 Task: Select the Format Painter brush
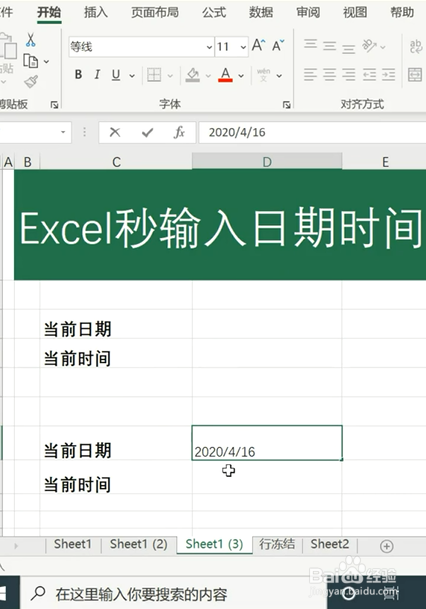tap(31, 82)
